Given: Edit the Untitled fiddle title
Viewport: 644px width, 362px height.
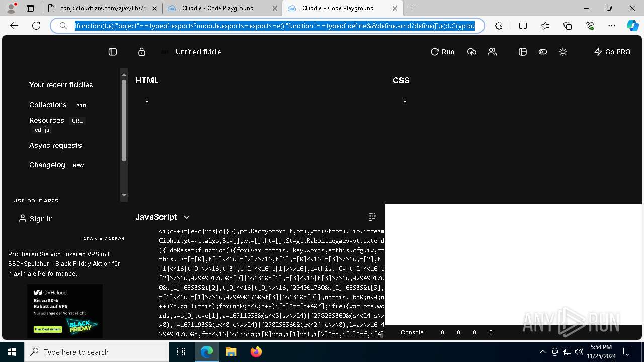Looking at the screenshot, I should click(199, 52).
